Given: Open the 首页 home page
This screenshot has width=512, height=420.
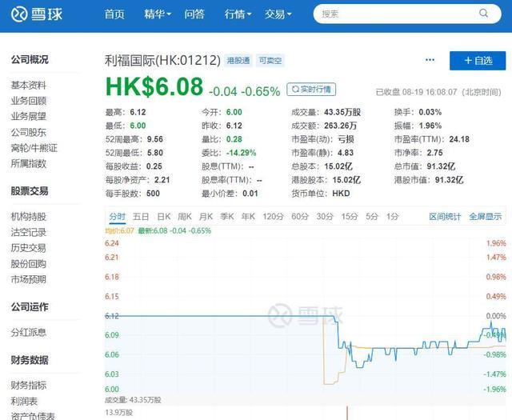Looking at the screenshot, I should pyautogui.click(x=114, y=14).
